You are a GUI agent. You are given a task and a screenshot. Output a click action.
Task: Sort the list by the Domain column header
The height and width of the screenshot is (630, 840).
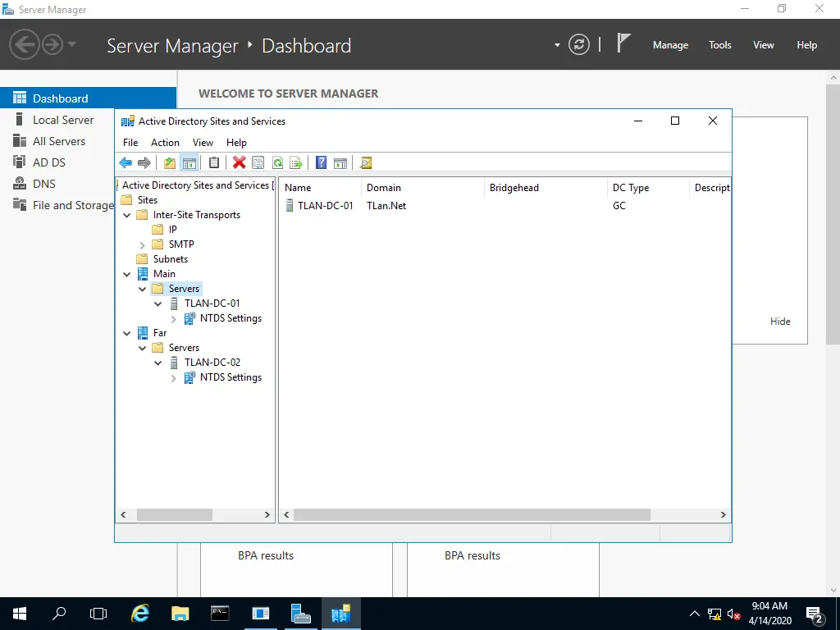[422, 188]
